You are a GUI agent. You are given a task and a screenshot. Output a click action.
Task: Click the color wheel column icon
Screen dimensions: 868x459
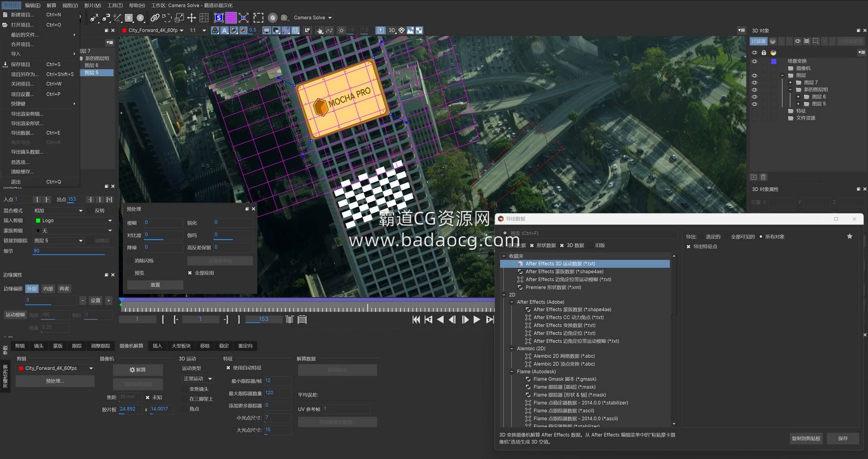click(774, 52)
